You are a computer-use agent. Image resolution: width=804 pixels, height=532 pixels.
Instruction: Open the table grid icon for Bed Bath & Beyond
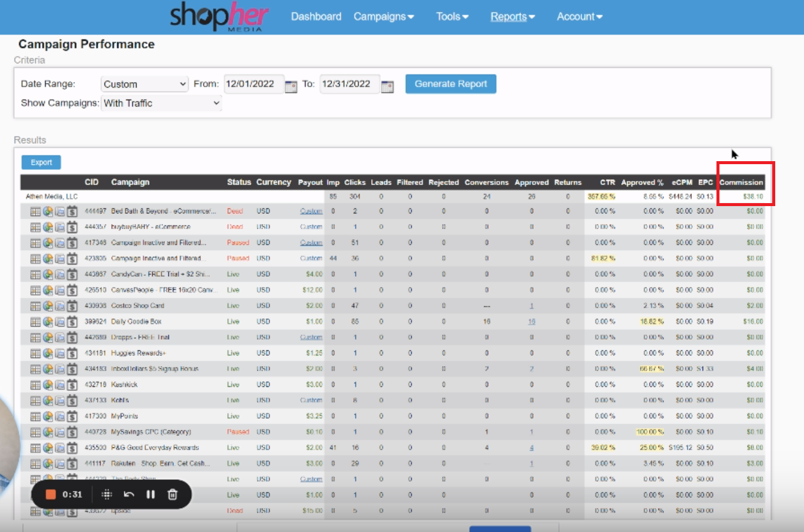pos(35,211)
